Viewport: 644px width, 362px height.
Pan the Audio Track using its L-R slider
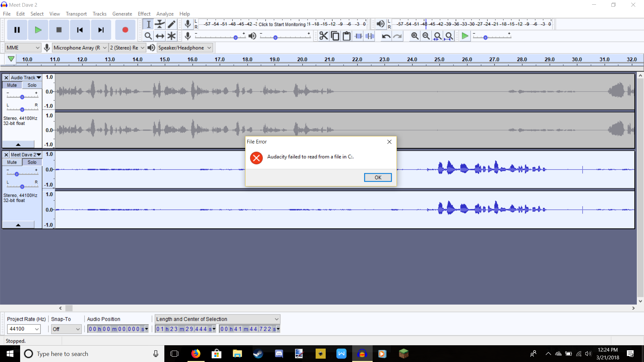(22, 109)
